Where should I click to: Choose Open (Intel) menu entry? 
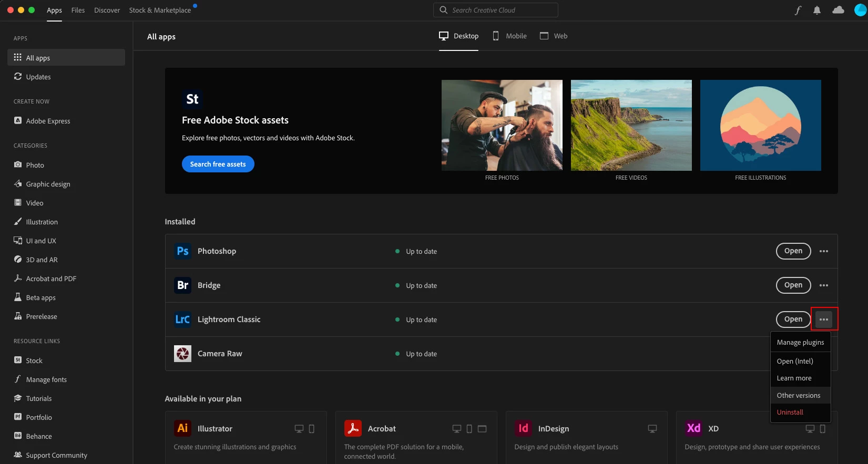coord(801,361)
